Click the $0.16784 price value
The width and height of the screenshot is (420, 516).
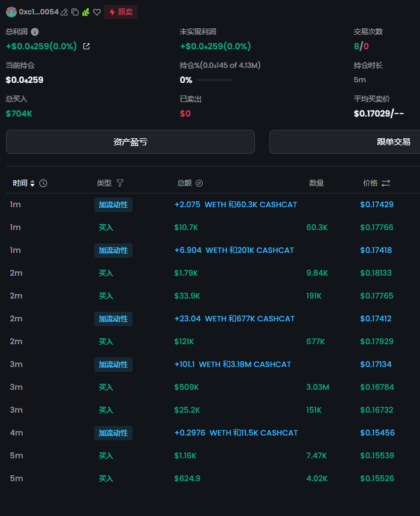pos(377,387)
